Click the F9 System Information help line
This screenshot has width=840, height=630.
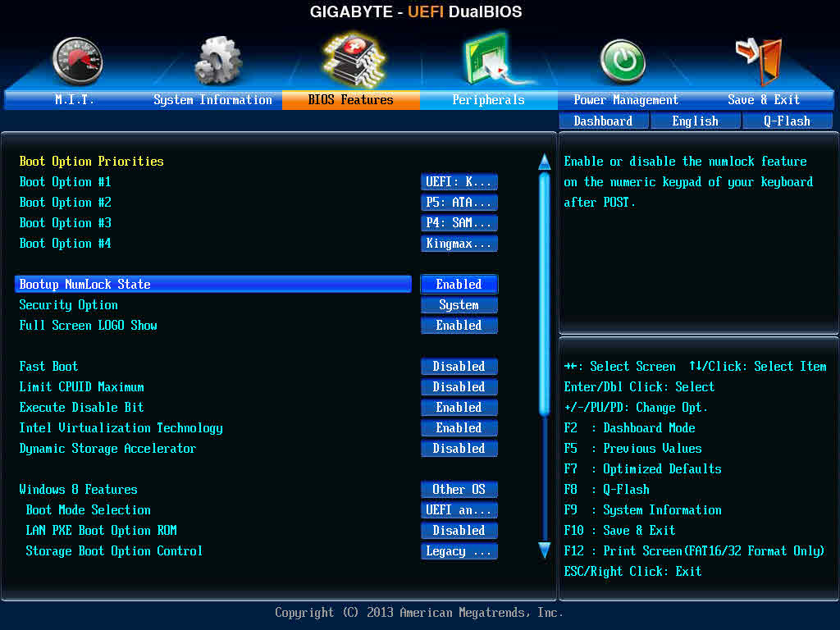pyautogui.click(x=643, y=510)
